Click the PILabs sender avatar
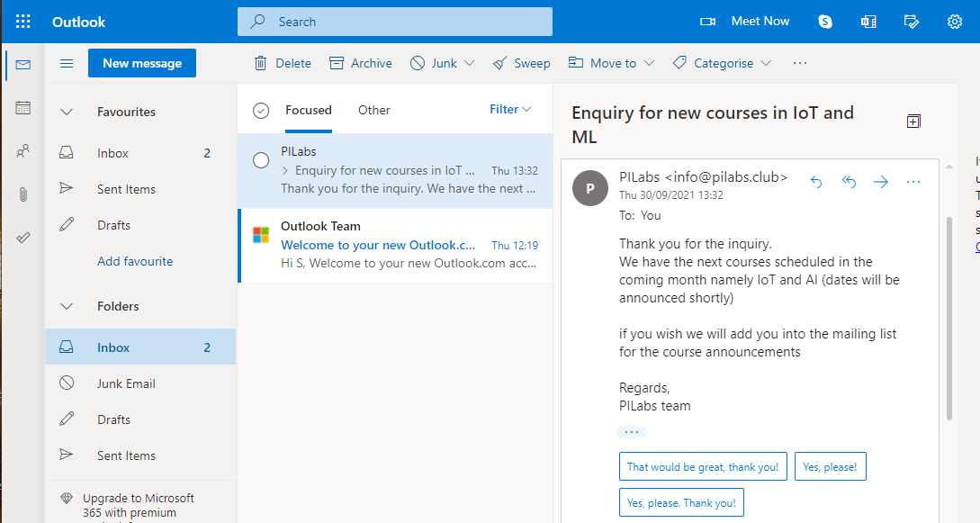This screenshot has width=980, height=523. (x=590, y=188)
